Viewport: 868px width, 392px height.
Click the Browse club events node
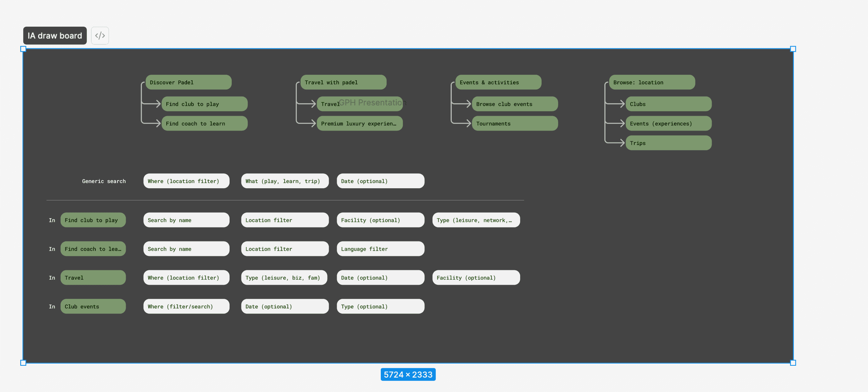pyautogui.click(x=515, y=104)
